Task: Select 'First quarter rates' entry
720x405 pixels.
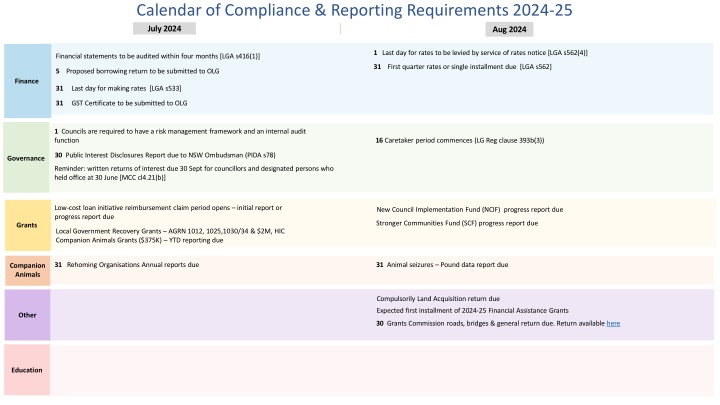Action: point(462,67)
